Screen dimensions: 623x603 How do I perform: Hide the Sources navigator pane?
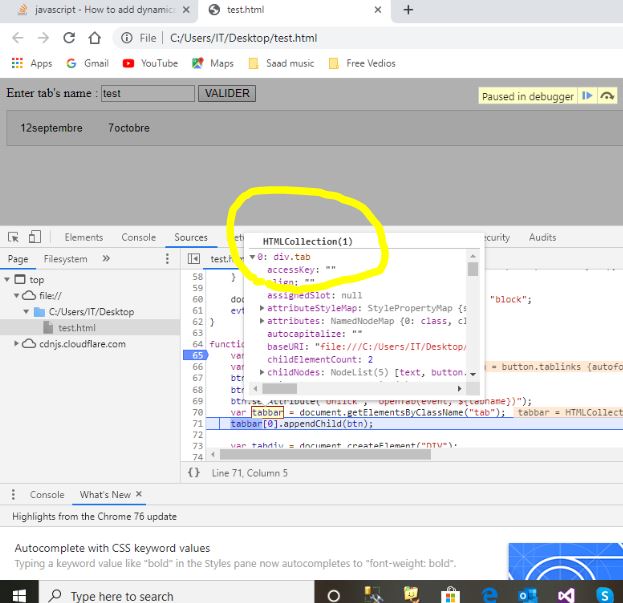(x=194, y=259)
